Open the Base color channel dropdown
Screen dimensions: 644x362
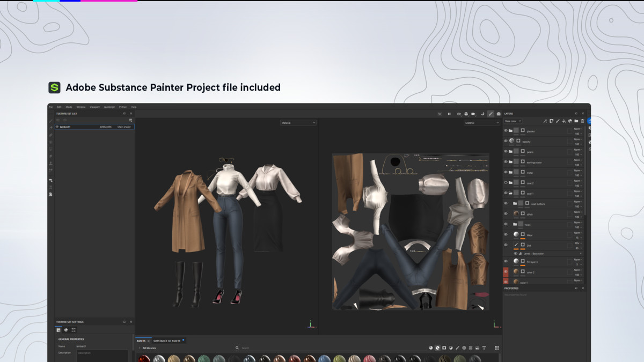coord(513,121)
